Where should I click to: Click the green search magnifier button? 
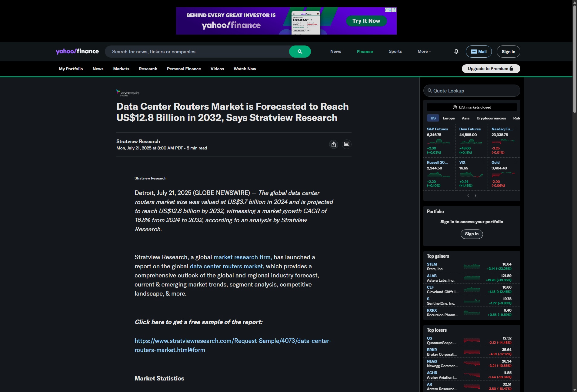(x=300, y=52)
